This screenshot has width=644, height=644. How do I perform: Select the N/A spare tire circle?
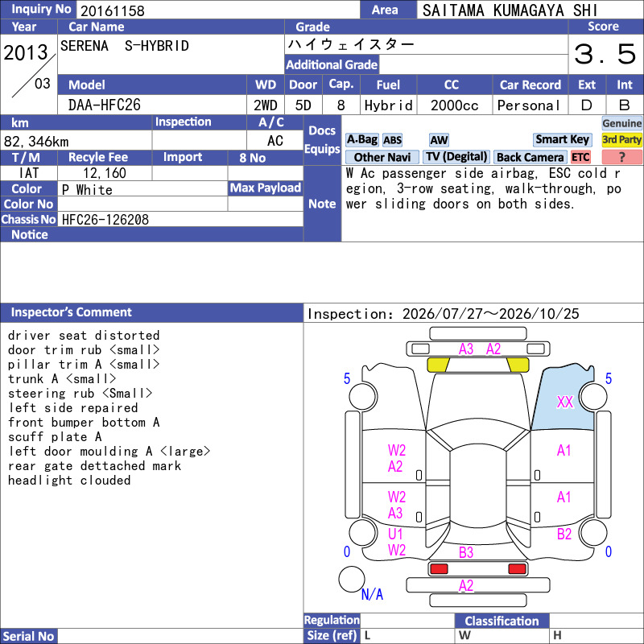352,579
